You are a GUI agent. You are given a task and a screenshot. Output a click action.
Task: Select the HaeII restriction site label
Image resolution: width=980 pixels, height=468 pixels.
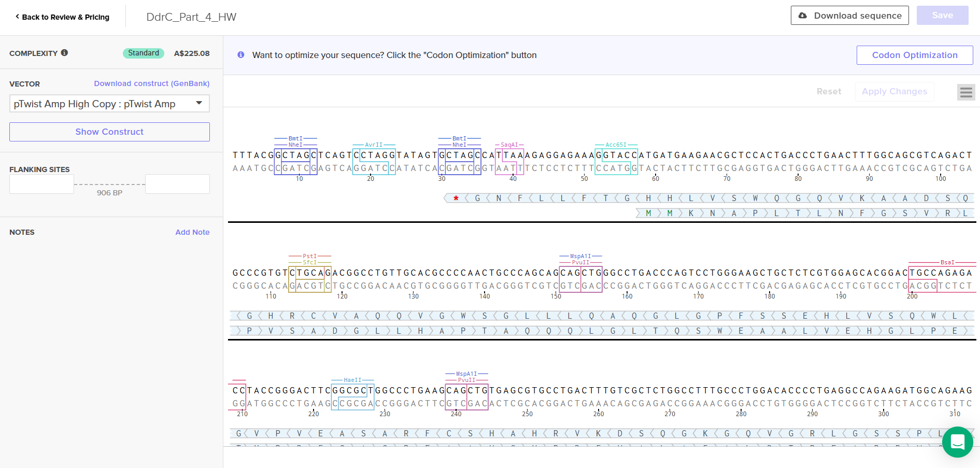coord(352,380)
